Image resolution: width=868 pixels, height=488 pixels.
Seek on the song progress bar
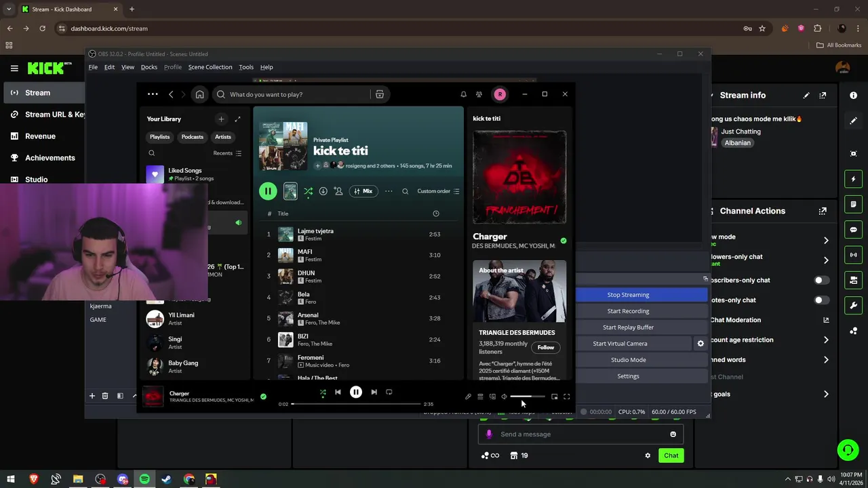[x=356, y=404]
